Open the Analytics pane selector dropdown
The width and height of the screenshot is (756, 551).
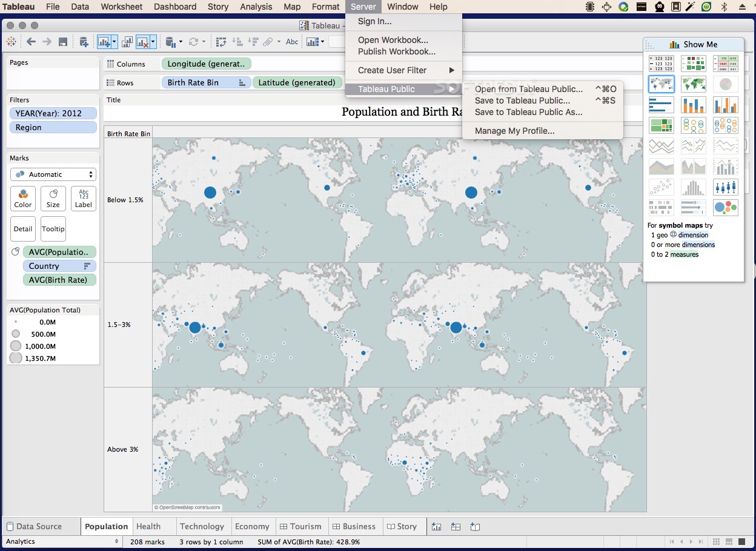[x=61, y=541]
